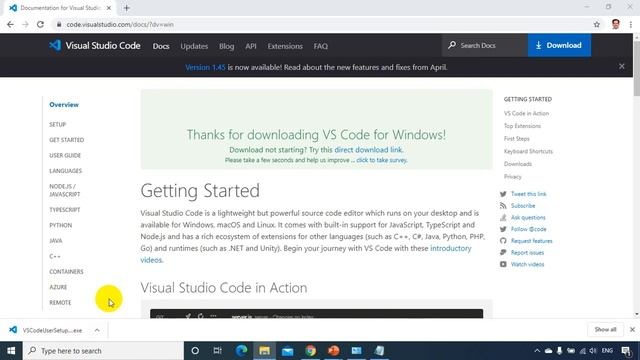Viewport: 640px width, 360px height.
Task: Click the blue Download button
Action: coord(559,45)
